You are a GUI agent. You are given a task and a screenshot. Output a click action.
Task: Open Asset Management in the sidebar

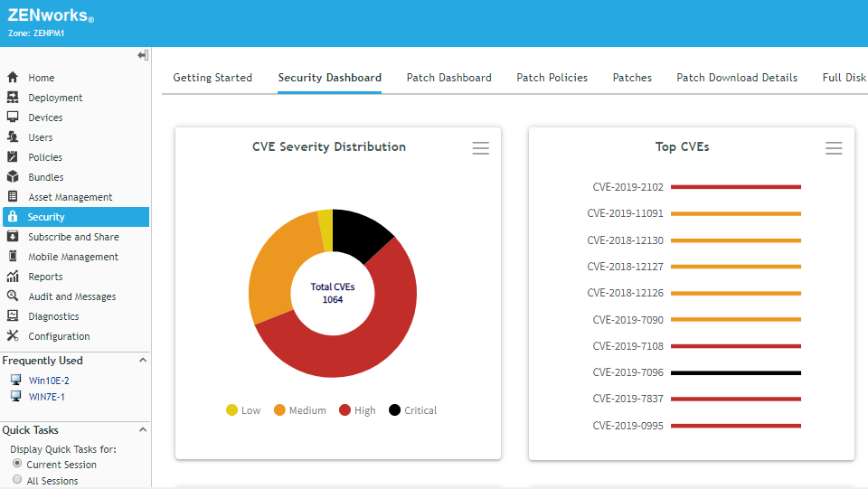[71, 197]
